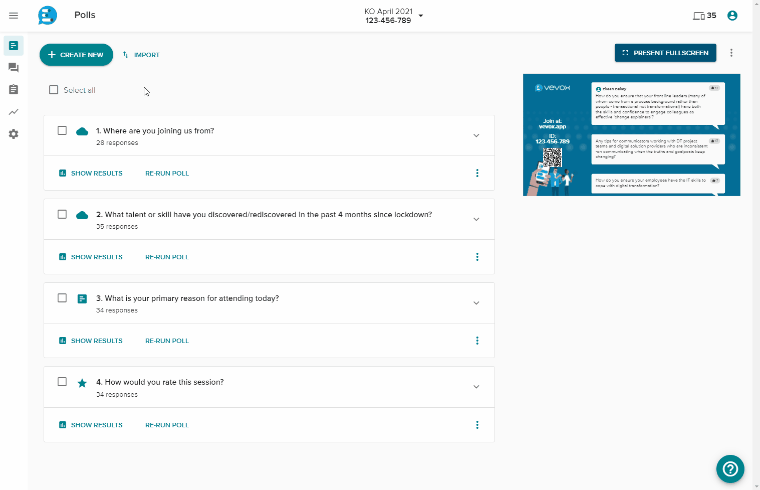
Task: Re-run poll 1
Action: click(x=167, y=173)
